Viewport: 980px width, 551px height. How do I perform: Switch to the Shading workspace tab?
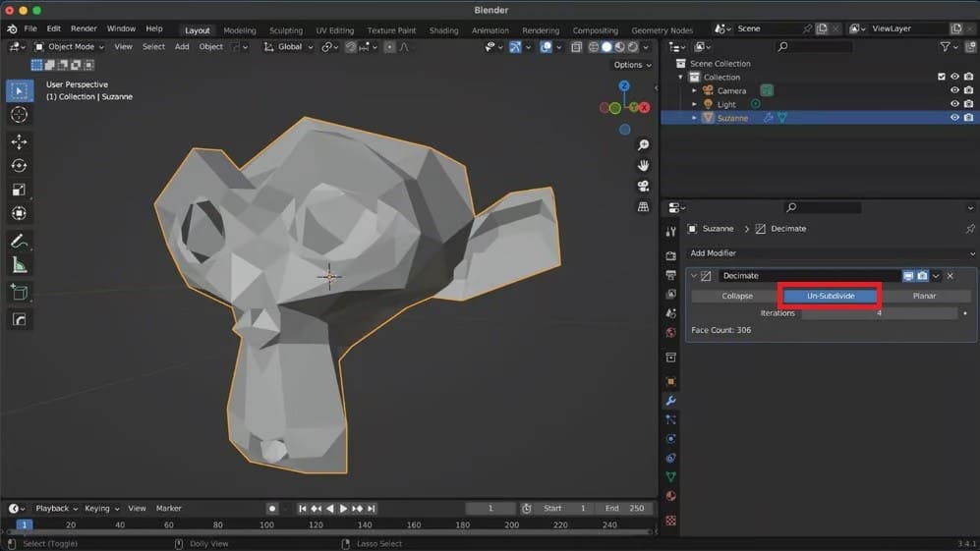[x=443, y=30]
